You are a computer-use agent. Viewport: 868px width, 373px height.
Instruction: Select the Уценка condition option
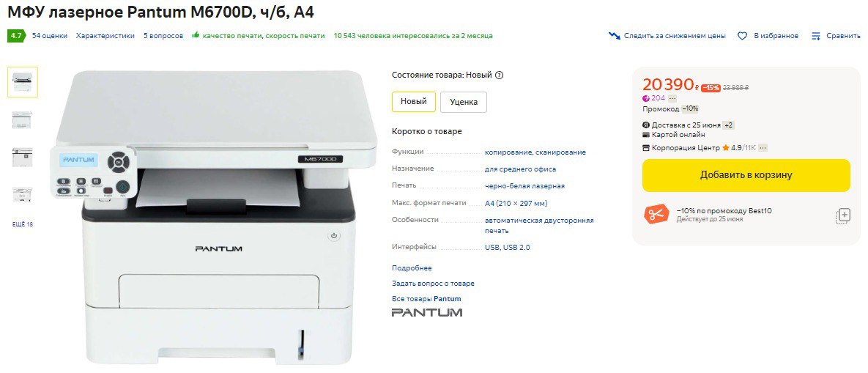(x=464, y=102)
